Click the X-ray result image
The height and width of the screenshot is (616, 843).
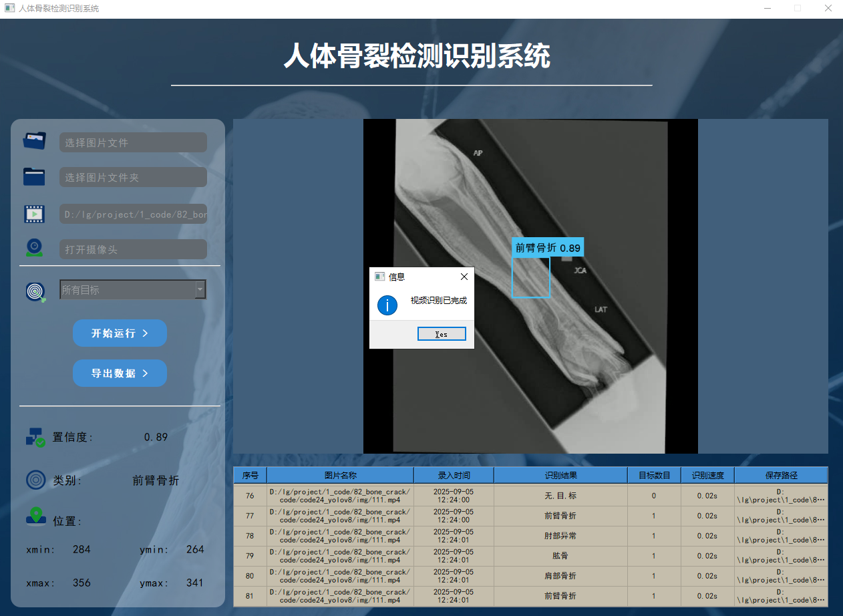tap(530, 286)
